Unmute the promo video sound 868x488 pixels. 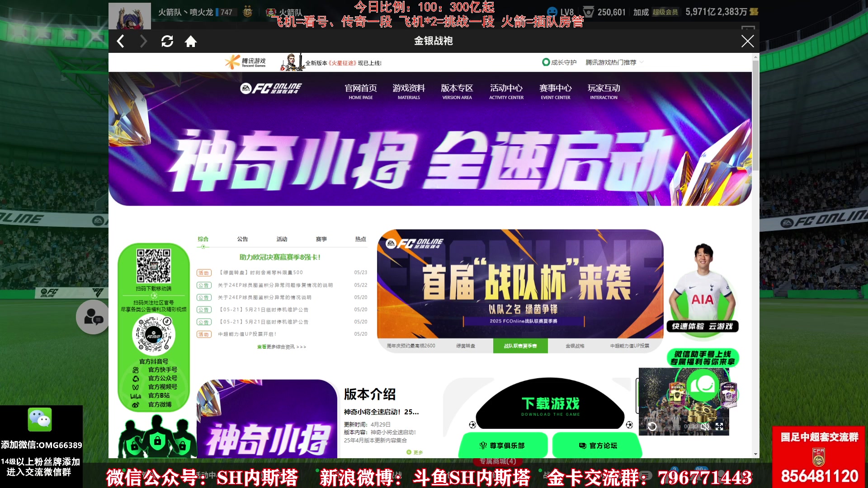click(705, 427)
